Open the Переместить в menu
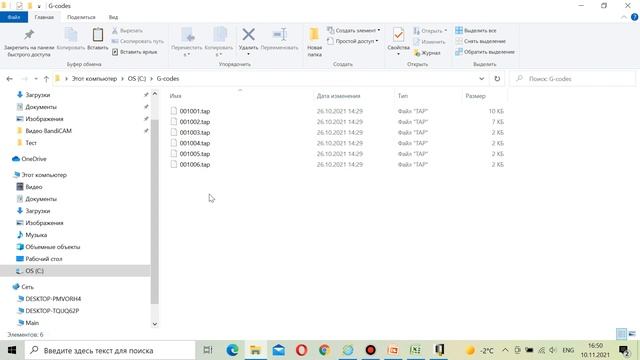Image resolution: width=640 pixels, height=360 pixels. tap(187, 42)
